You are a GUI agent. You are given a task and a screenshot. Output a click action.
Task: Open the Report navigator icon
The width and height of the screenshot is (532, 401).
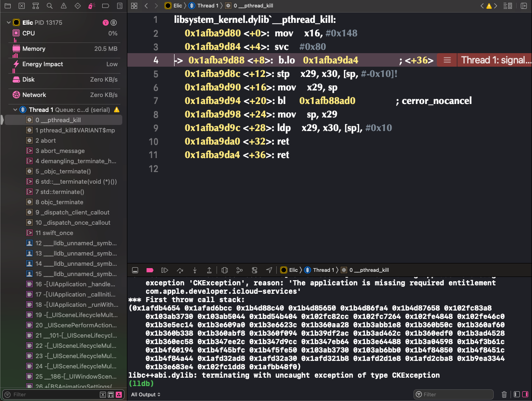pyautogui.click(x=119, y=6)
